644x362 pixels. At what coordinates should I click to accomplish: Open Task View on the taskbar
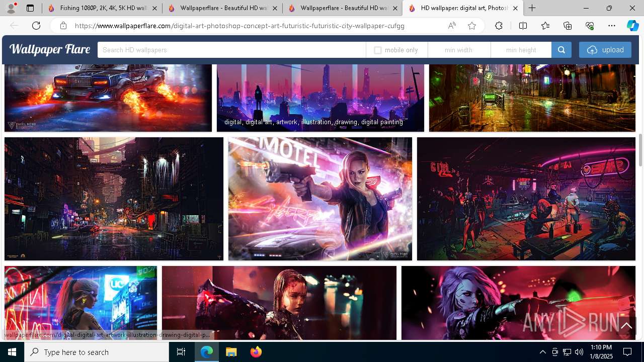(x=181, y=352)
